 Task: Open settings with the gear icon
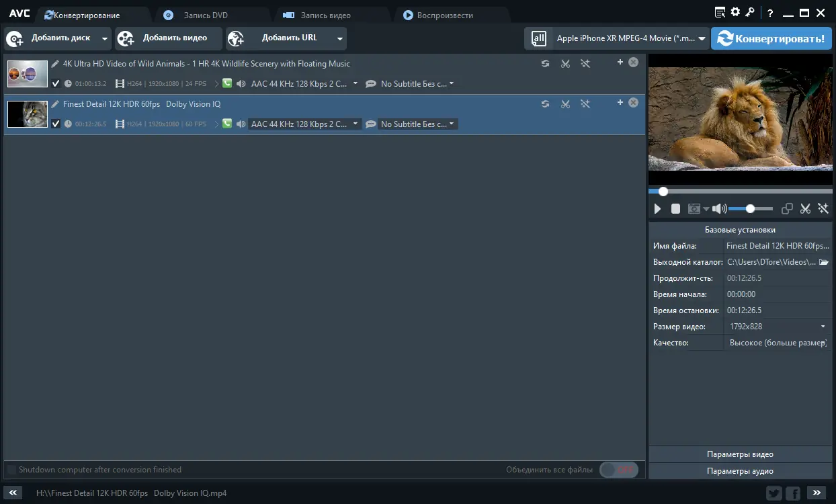735,12
